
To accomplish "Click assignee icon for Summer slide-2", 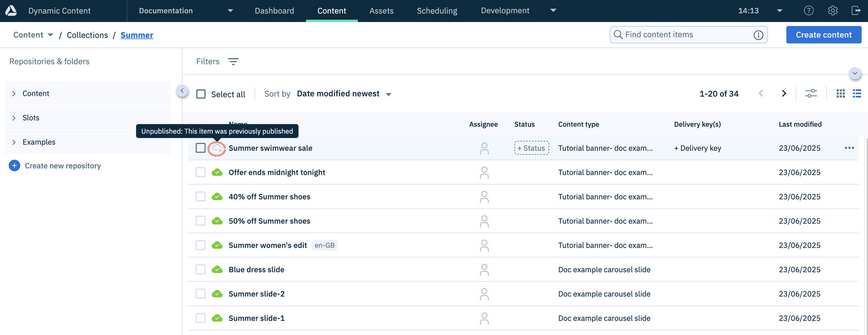I will click(484, 294).
